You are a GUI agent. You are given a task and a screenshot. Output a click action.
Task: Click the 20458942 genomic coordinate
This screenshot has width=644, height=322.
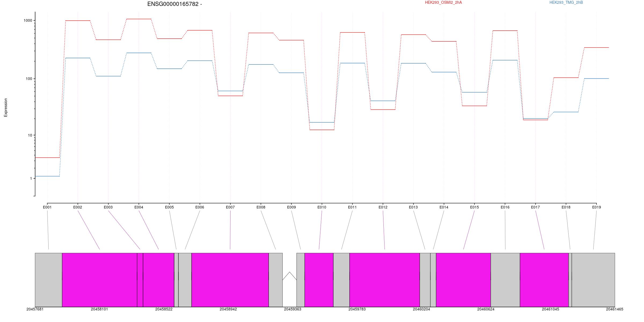pyautogui.click(x=228, y=309)
